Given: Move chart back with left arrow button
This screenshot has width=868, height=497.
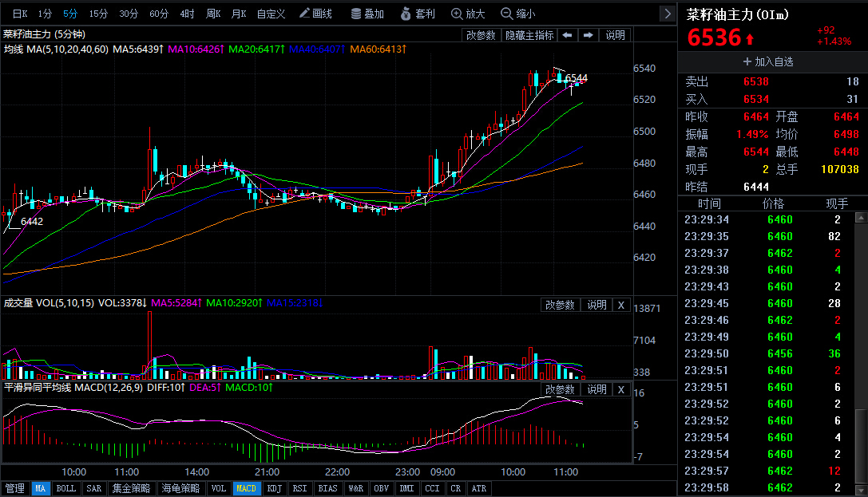Looking at the screenshot, I should [x=568, y=35].
